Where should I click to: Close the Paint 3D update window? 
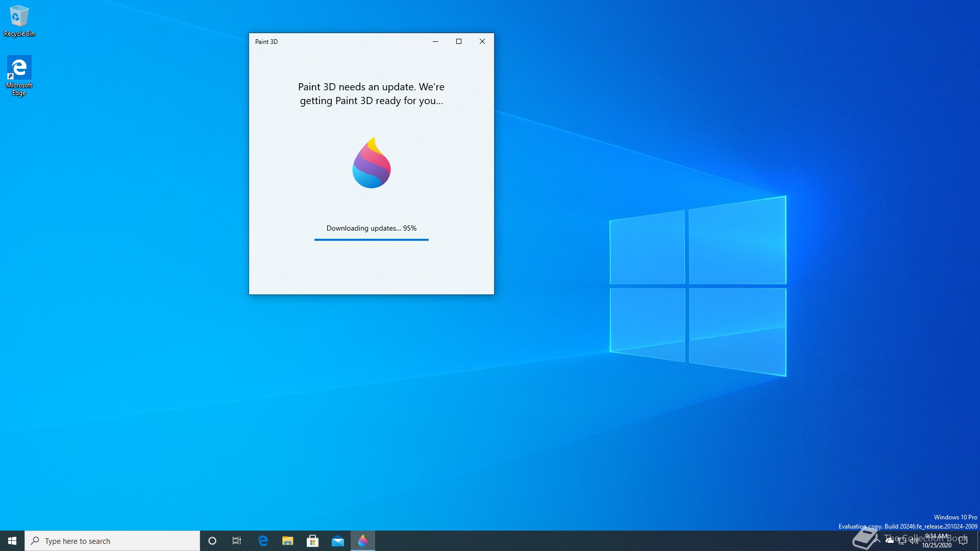[482, 42]
